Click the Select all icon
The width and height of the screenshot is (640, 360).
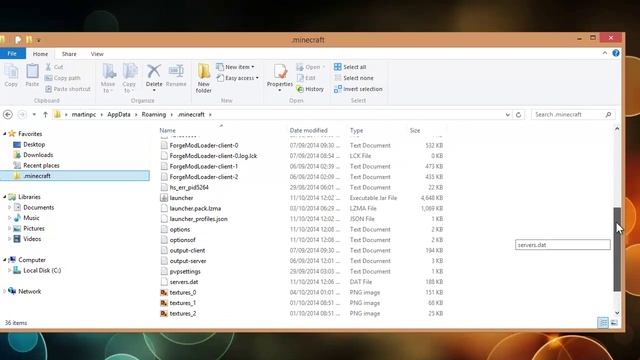[x=338, y=67]
